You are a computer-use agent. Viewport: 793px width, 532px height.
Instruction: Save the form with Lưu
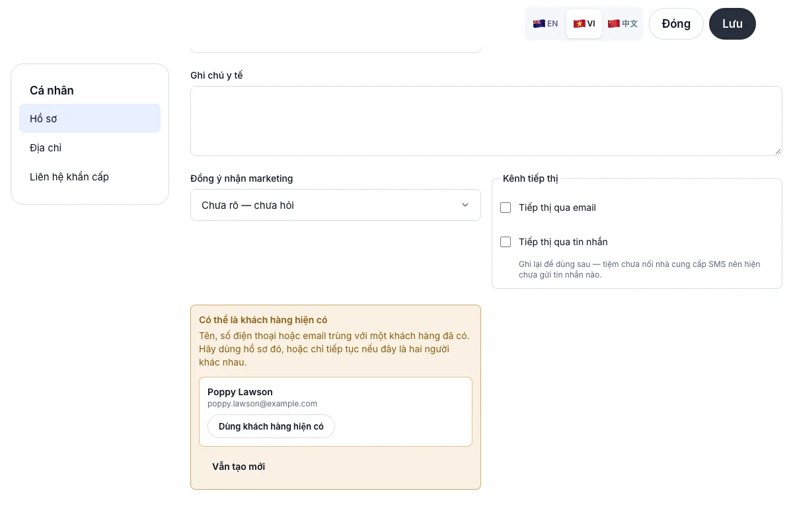coord(732,24)
